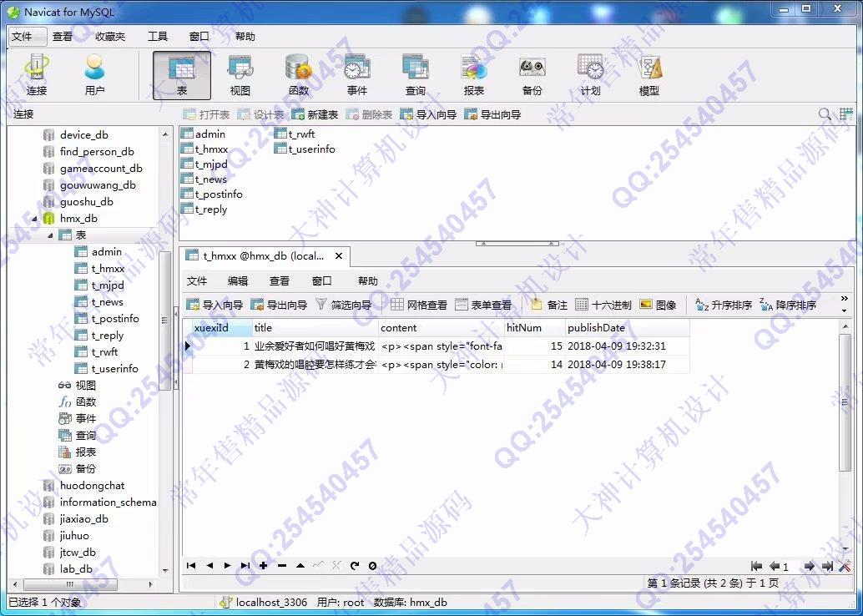
Task: Collapse the 表 node under hmx_db
Action: tap(51, 235)
